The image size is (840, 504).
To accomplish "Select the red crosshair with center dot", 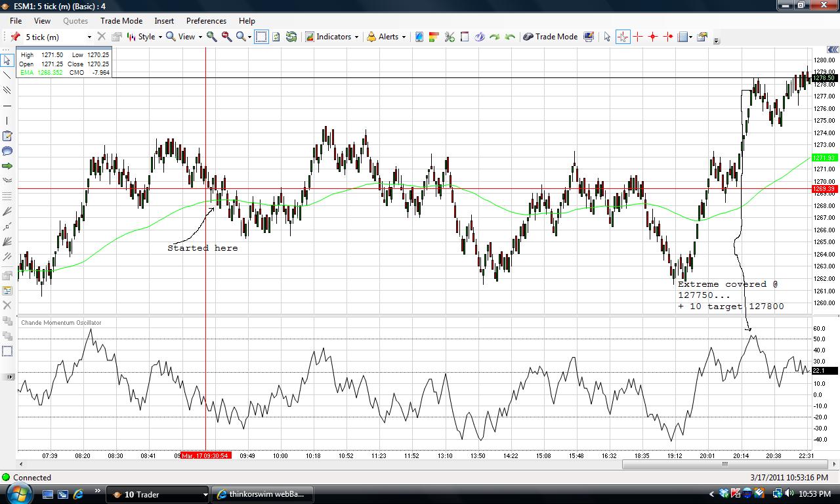I will (653, 37).
